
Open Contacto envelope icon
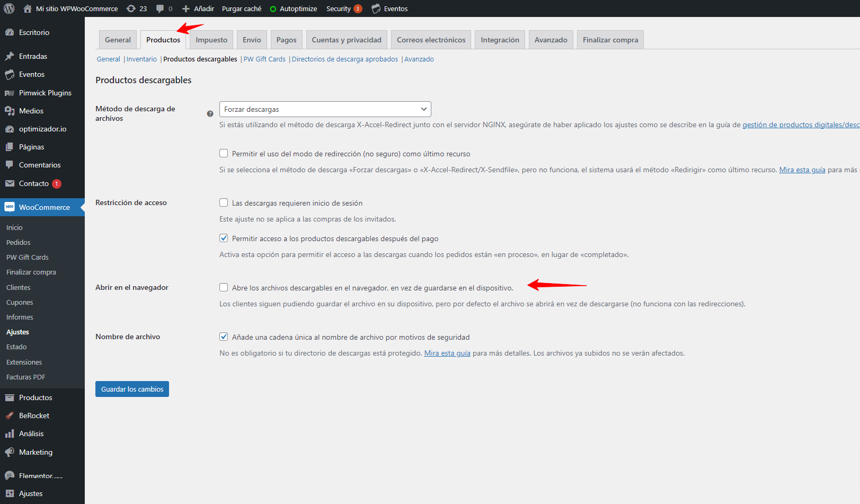click(10, 183)
